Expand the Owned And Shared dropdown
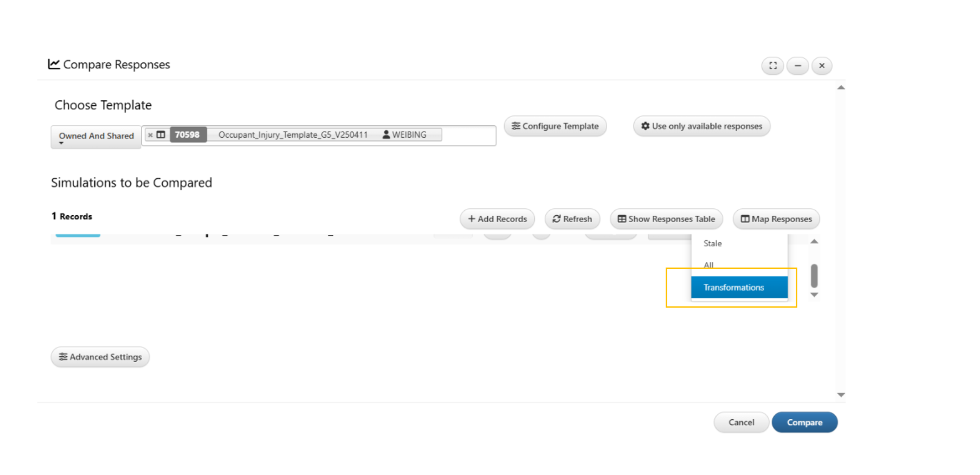Viewport: 980px width, 475px height. click(x=96, y=137)
